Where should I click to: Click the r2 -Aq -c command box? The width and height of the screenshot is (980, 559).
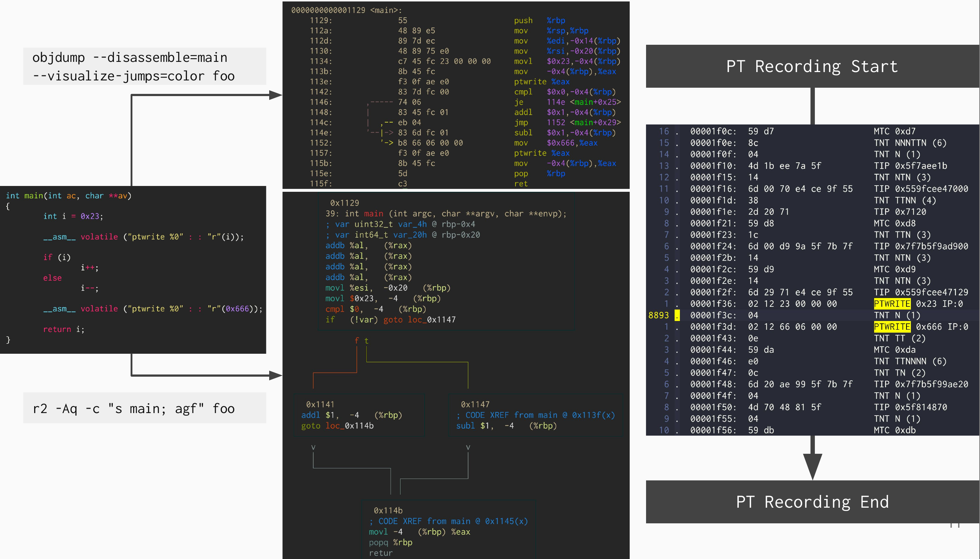[x=145, y=408]
